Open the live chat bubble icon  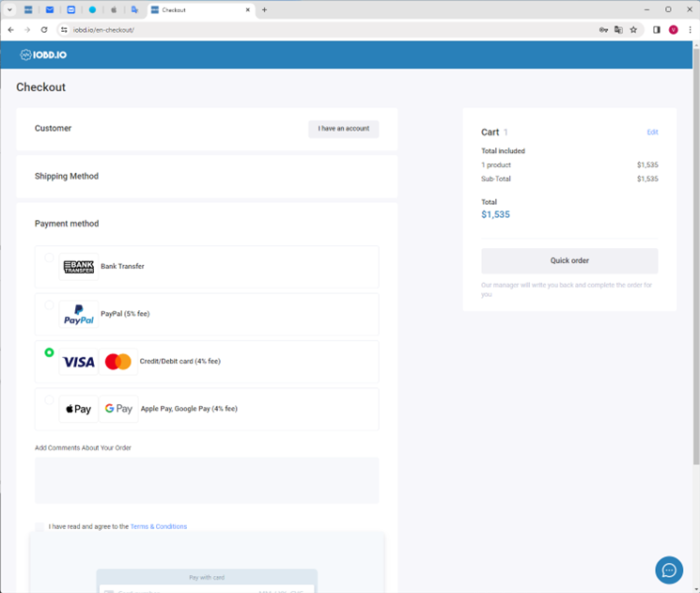(x=669, y=570)
